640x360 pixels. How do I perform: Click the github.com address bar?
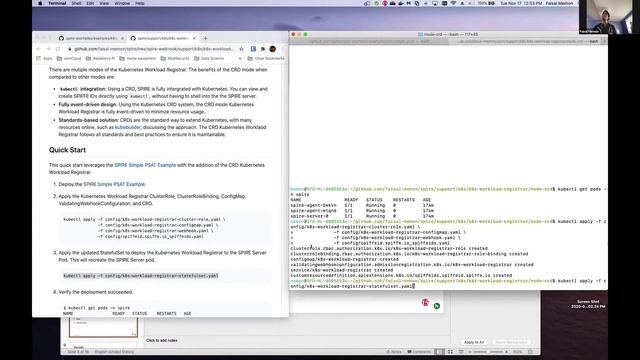point(153,49)
